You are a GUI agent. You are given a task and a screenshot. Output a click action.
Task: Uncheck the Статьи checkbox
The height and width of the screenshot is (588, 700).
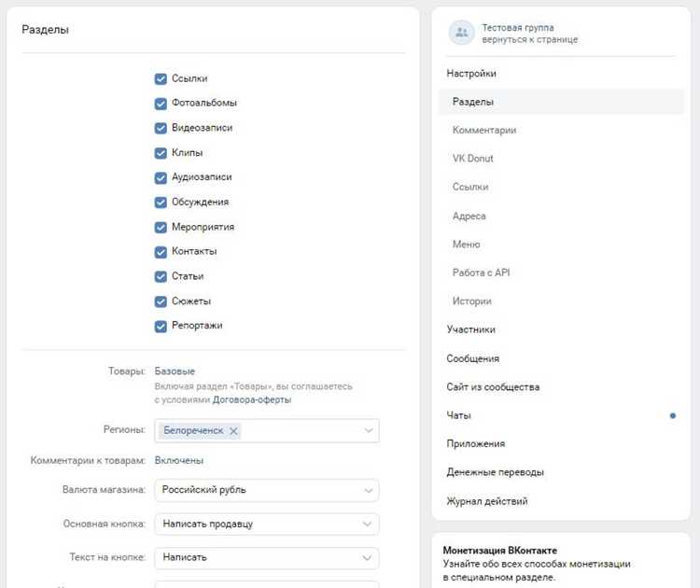pyautogui.click(x=161, y=277)
